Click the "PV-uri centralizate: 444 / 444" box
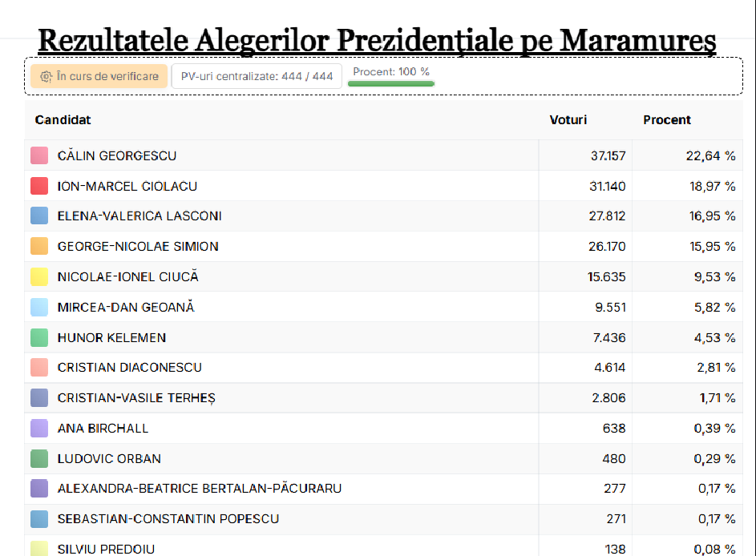 [x=257, y=76]
